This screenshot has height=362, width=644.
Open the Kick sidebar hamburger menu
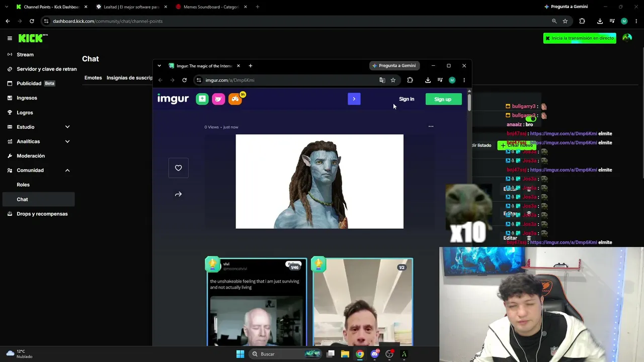[10, 38]
